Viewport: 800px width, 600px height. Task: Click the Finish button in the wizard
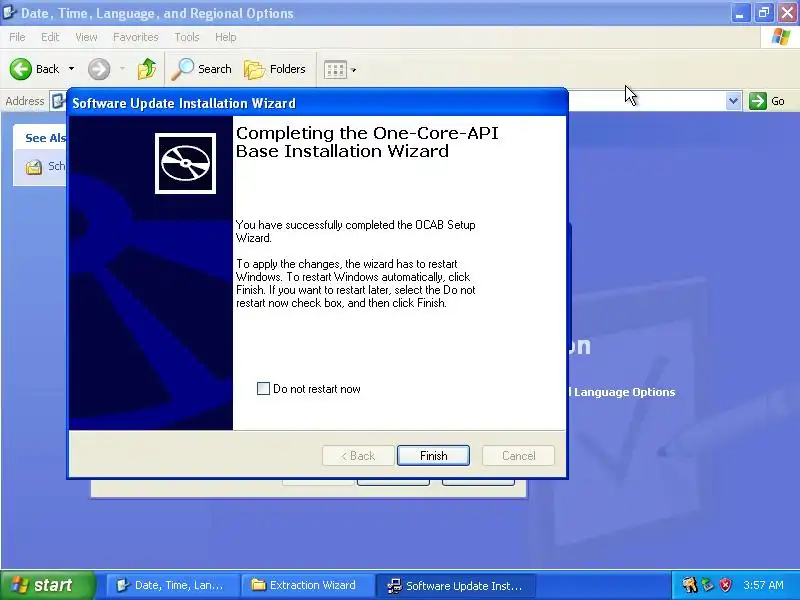(x=433, y=456)
